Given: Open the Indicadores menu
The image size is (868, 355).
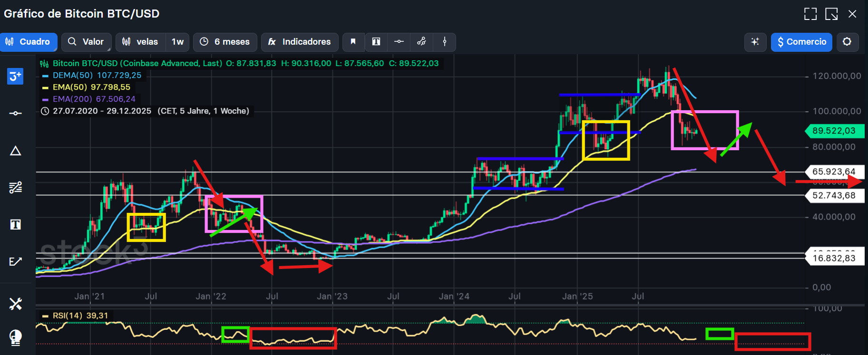Looking at the screenshot, I should [299, 42].
